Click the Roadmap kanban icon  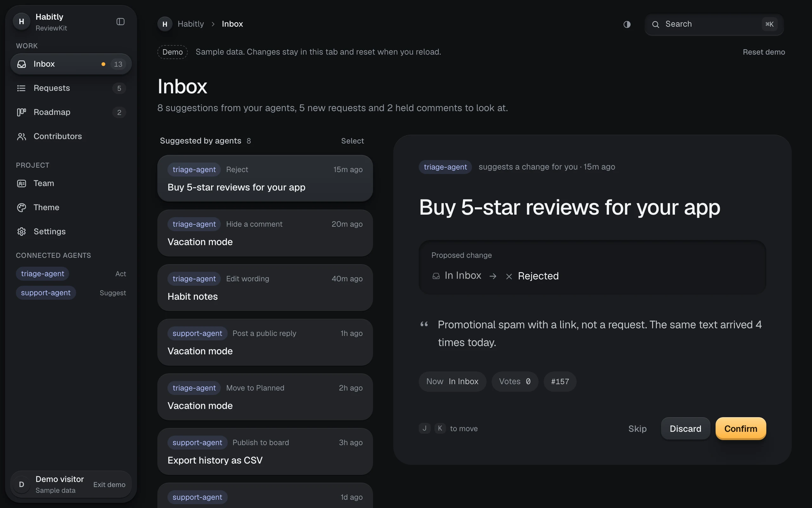click(22, 112)
